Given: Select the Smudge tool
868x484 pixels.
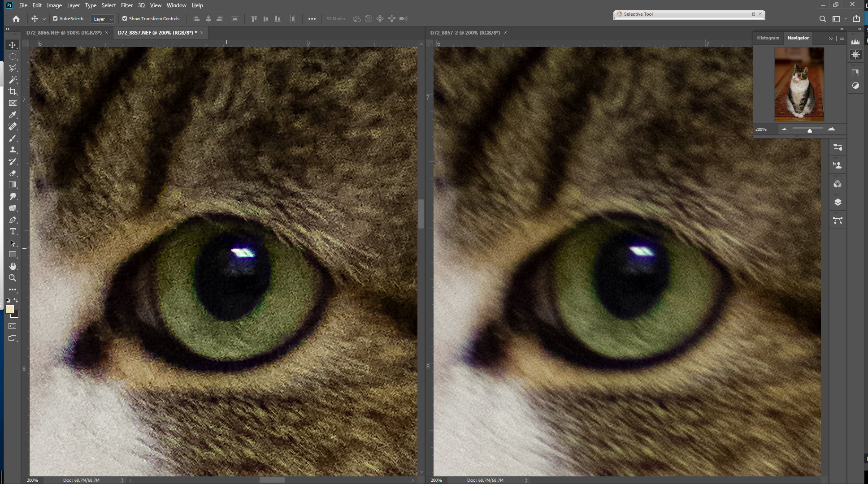Looking at the screenshot, I should 13,197.
